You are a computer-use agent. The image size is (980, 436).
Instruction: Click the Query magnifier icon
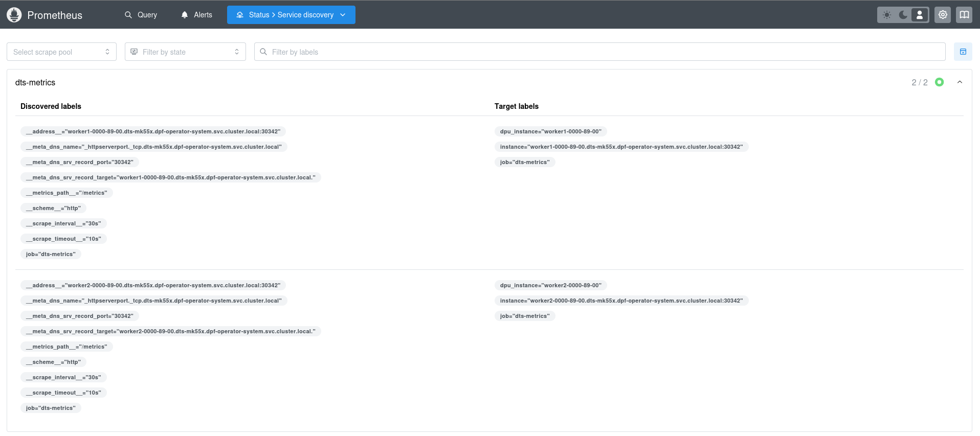128,15
